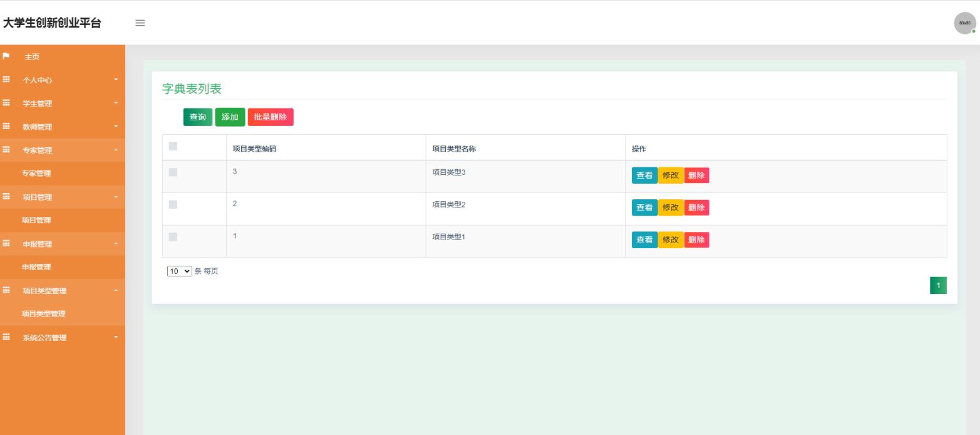Click the 大学生创新创业平台 site title

[x=52, y=23]
